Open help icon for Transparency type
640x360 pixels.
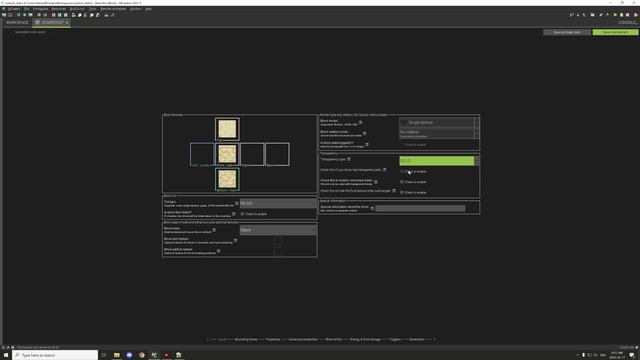(349, 159)
